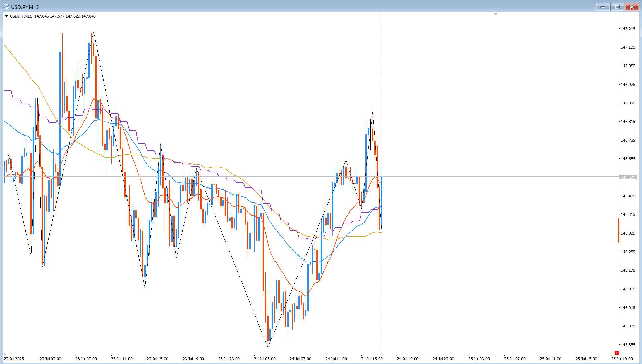Click the 146.815 price scale label
Viewport: 642px width, 364px height.
click(628, 122)
